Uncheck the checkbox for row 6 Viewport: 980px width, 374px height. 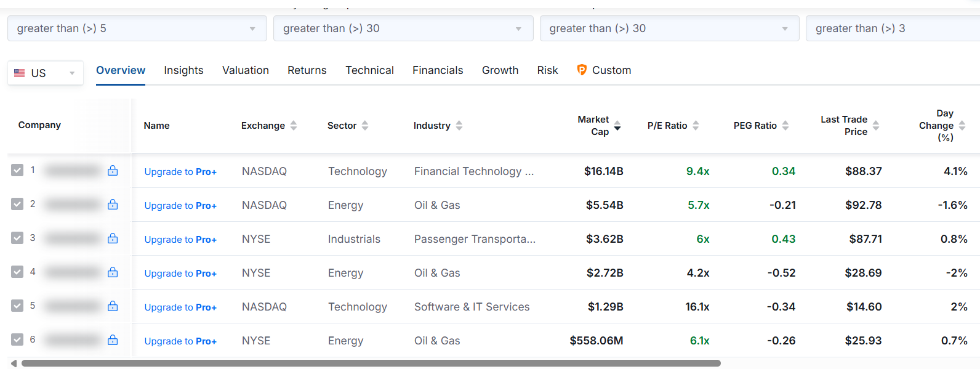pos(17,339)
